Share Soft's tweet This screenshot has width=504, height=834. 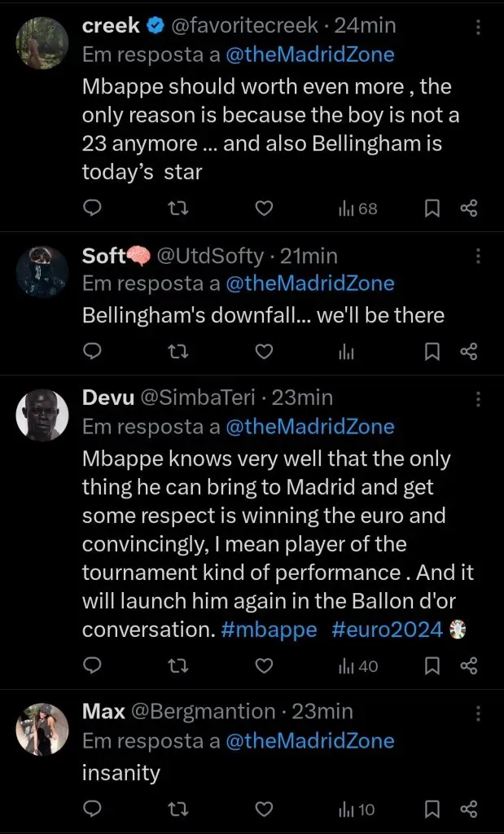(x=468, y=352)
